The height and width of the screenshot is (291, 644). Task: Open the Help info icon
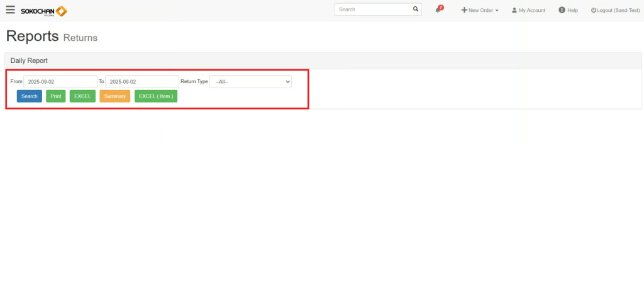coord(562,10)
